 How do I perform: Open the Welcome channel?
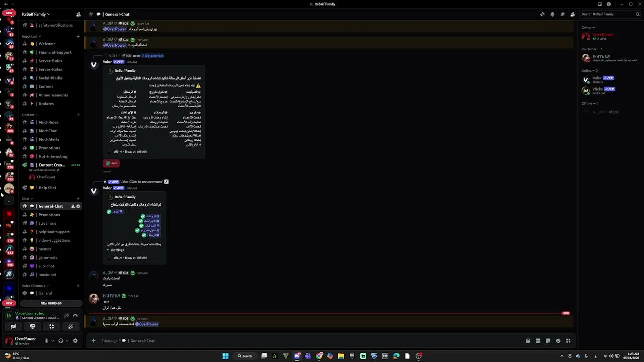click(x=51, y=44)
